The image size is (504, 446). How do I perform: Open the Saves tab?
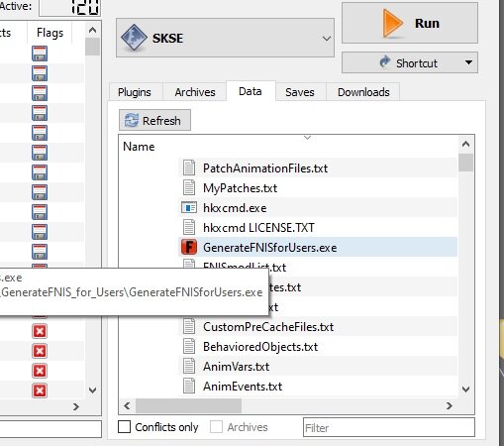(300, 92)
